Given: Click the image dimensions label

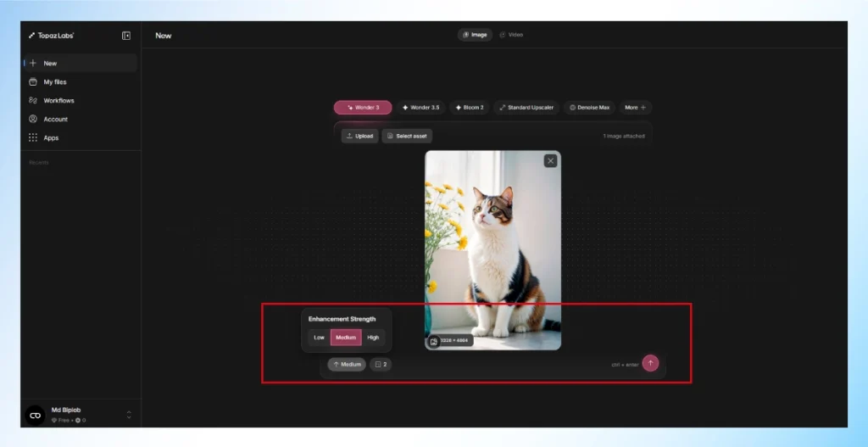Looking at the screenshot, I should (x=454, y=341).
